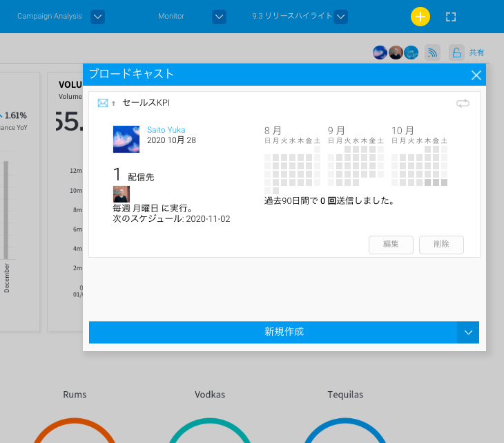Switch to the Monitor tab

point(171,16)
